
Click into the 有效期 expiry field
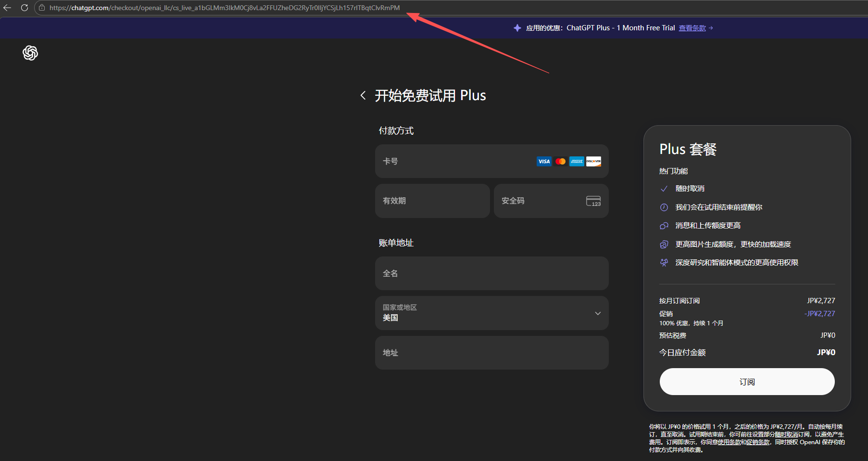(x=432, y=201)
